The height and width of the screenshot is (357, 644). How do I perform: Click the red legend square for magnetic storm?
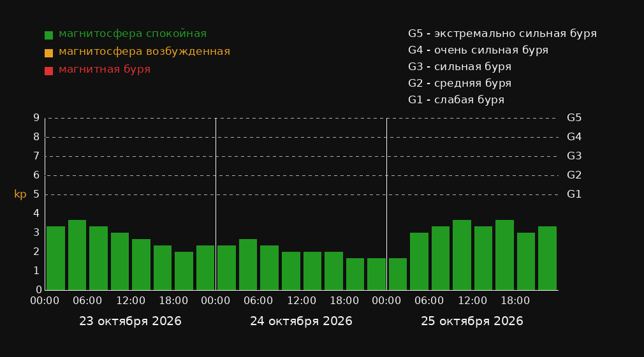tap(48, 71)
